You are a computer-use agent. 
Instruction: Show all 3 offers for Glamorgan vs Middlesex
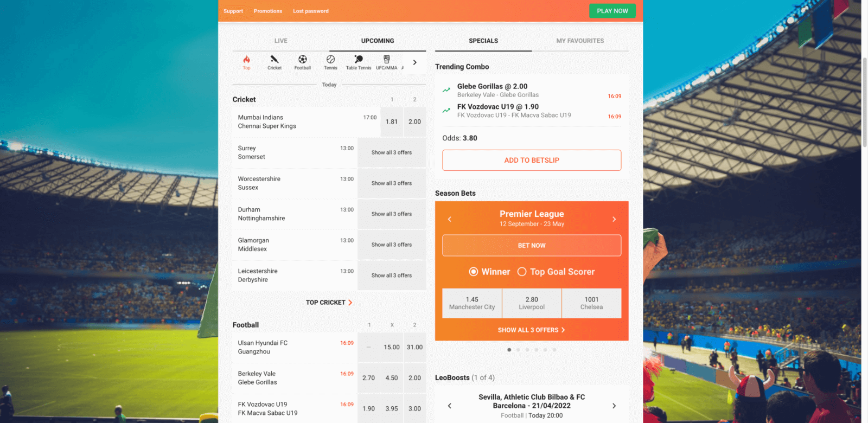click(392, 245)
